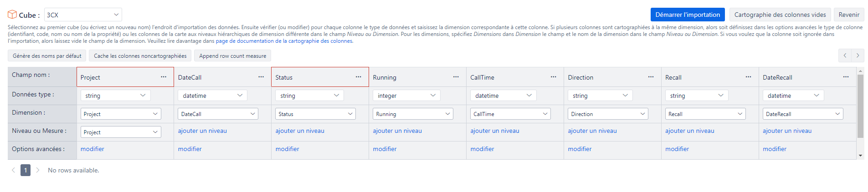The width and height of the screenshot is (868, 192).
Task: Click the next page arrow in pagination
Action: (38, 170)
